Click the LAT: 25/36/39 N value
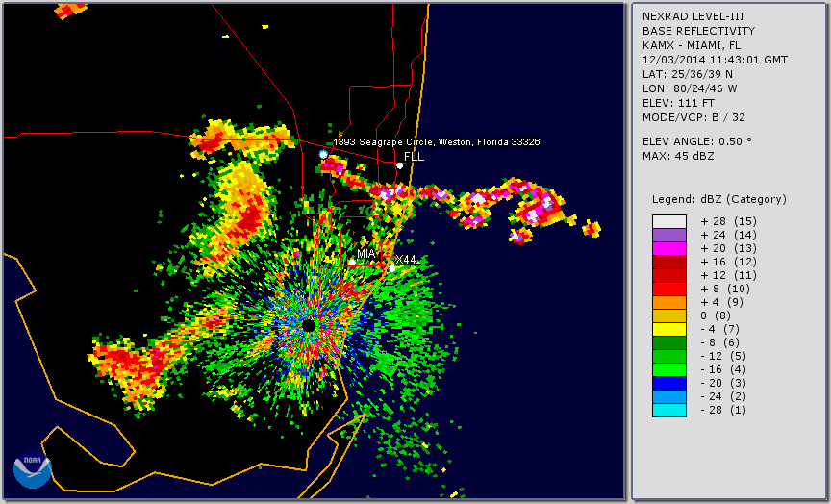 688,74
